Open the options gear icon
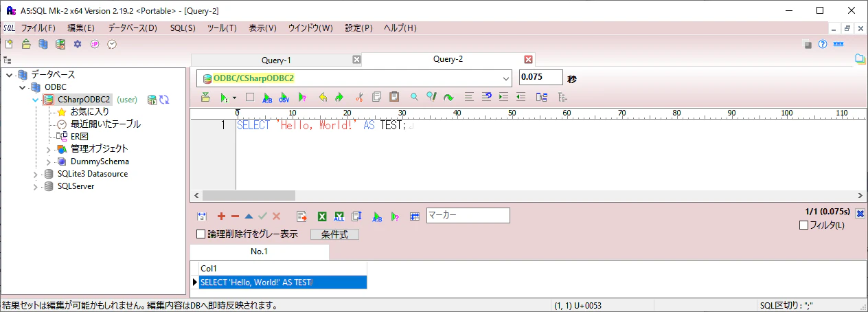 (78, 44)
